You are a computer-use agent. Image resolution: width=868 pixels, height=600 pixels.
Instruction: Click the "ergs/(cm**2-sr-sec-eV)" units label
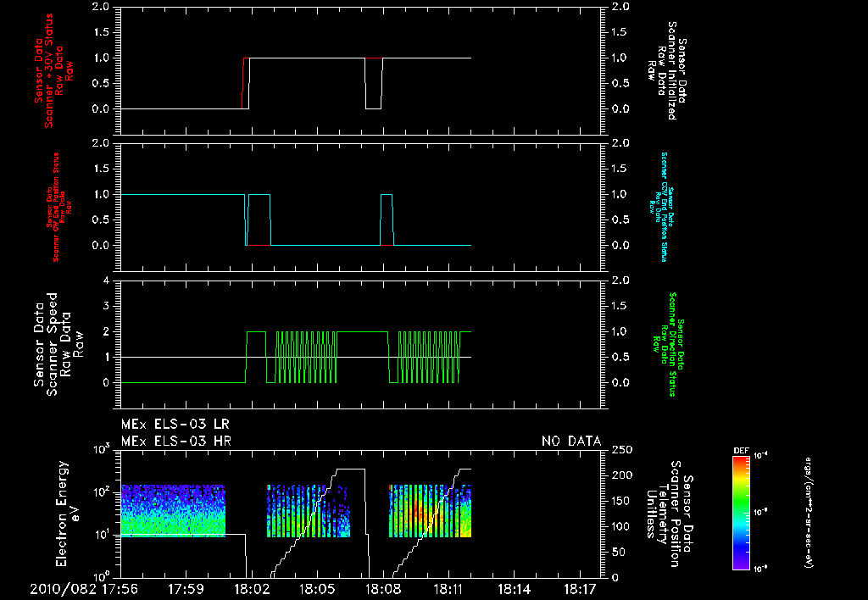pos(809,512)
